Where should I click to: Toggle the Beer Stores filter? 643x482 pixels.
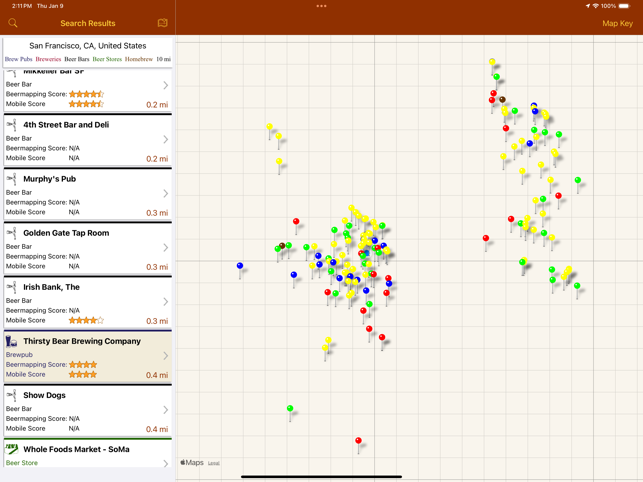tap(107, 59)
